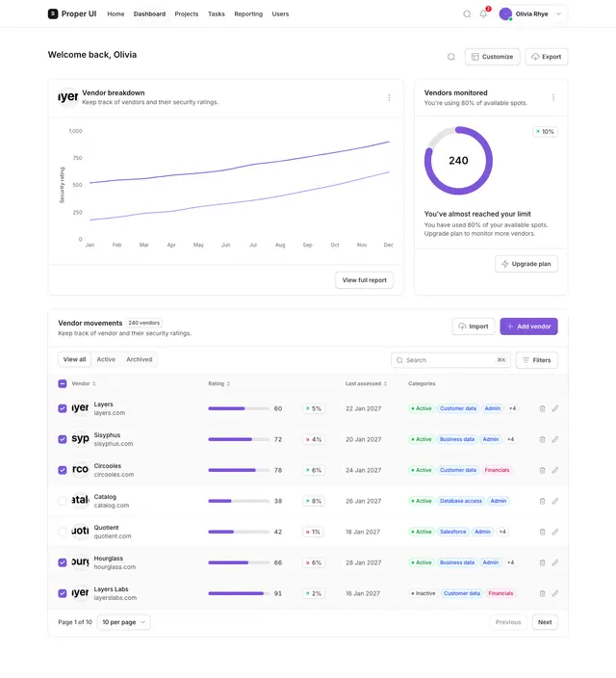Click View full report
The height and width of the screenshot is (678, 616).
(x=365, y=280)
